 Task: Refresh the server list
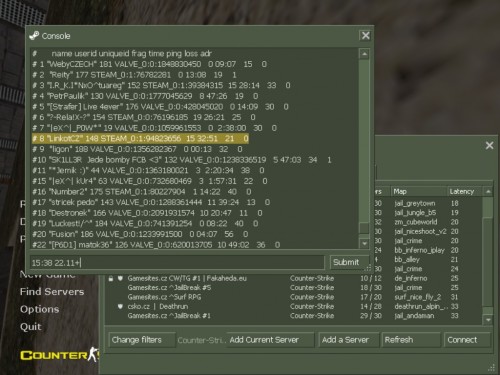[x=410, y=340]
